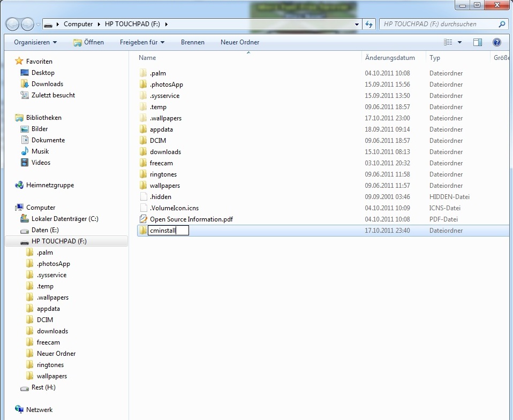Select freecam folder icon in file list
The height and width of the screenshot is (420, 513).
143,163
